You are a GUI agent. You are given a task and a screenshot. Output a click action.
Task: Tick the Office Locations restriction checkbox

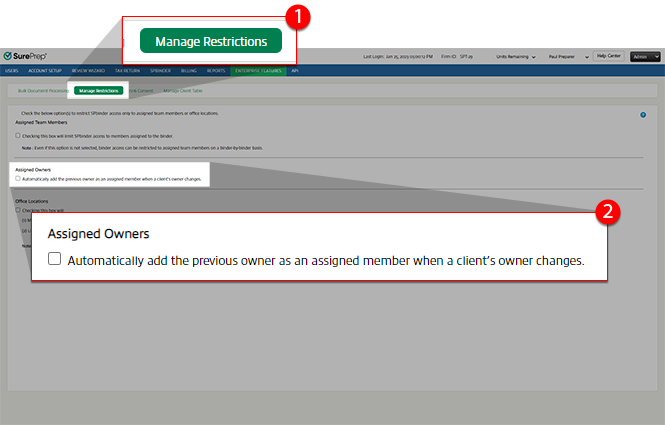pos(18,210)
